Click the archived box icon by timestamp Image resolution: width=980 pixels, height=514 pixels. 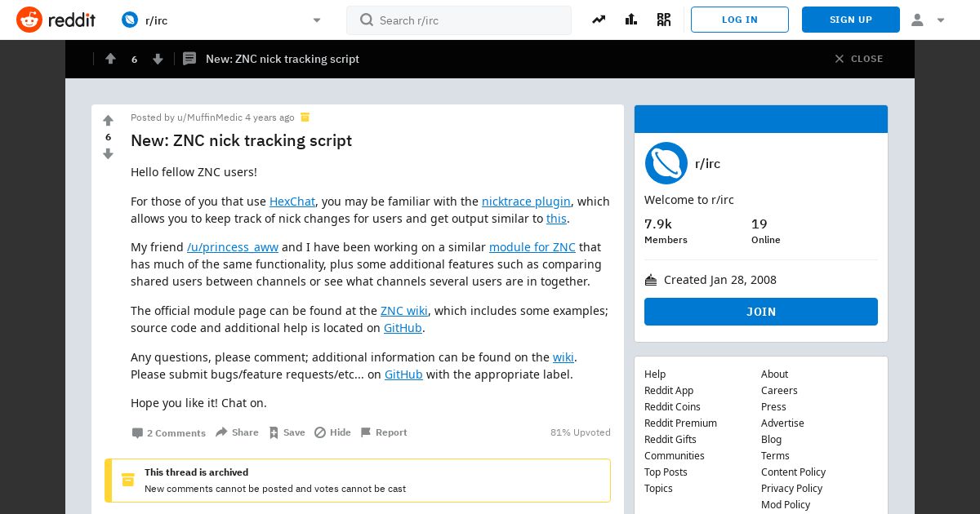(x=305, y=117)
